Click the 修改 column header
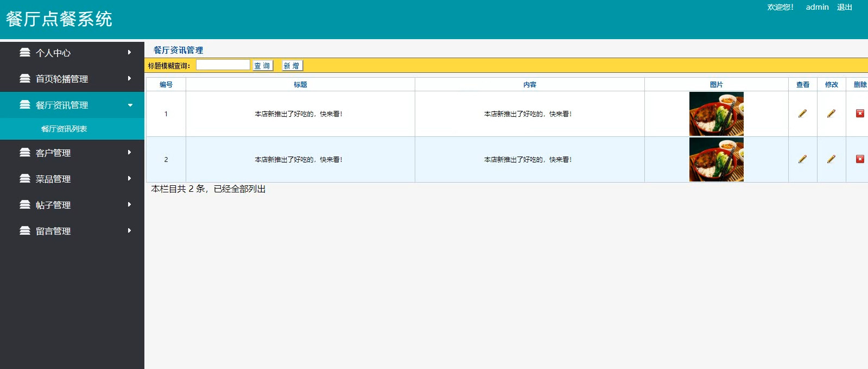Viewport: 868px width, 369px height. coord(832,84)
